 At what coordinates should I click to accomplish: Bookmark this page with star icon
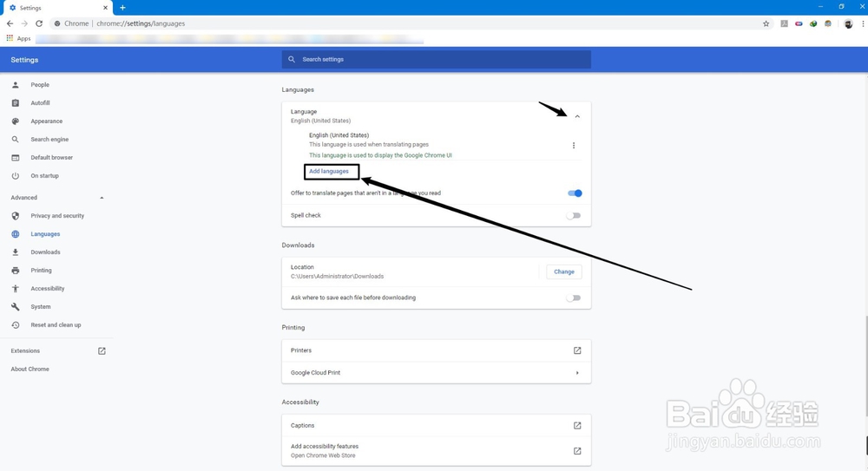point(766,23)
